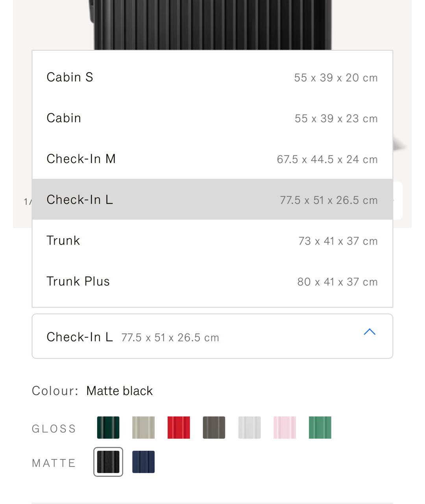
Task: Choose Cabin 55 x 39 x 23 cm
Action: [x=212, y=118]
